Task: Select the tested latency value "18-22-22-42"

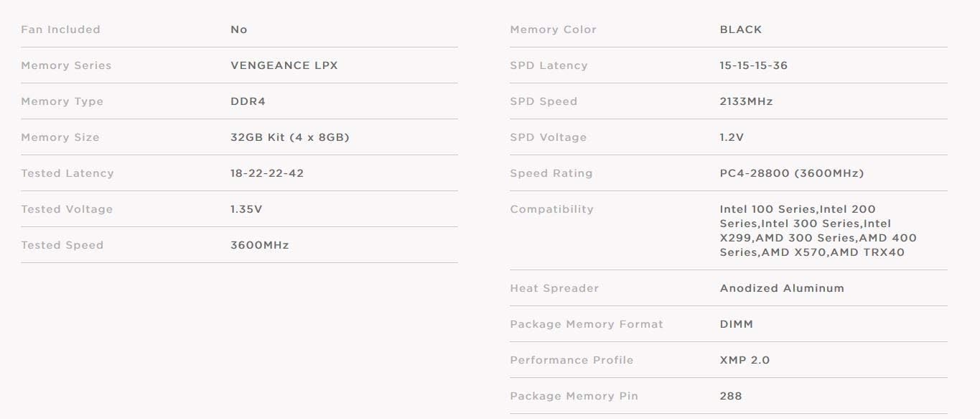Action: pos(266,173)
